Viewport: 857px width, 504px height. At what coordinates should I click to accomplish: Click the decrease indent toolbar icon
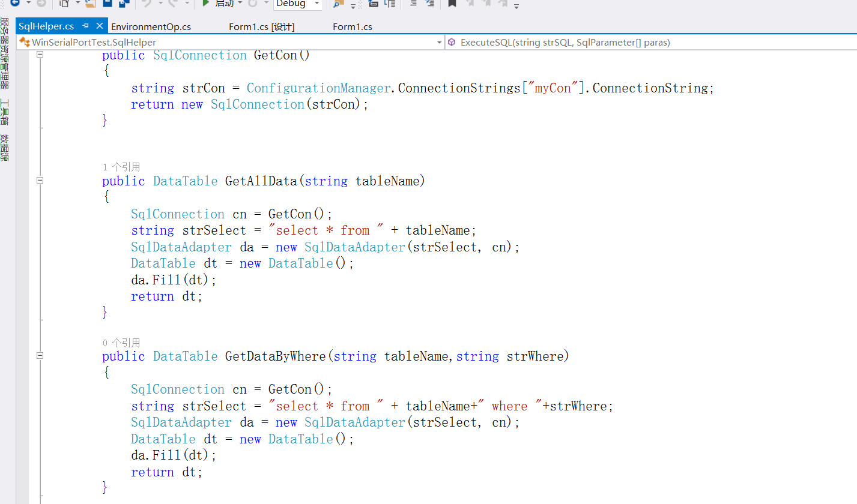[x=413, y=3]
